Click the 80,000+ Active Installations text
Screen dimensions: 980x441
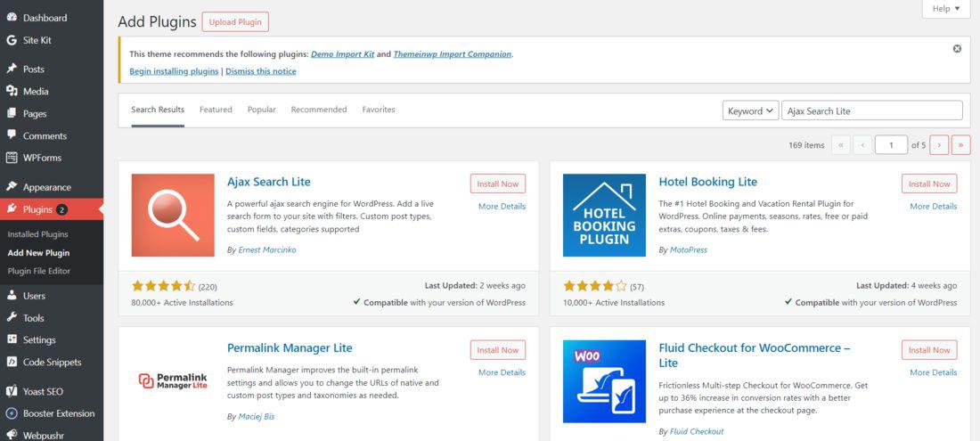pyautogui.click(x=182, y=302)
